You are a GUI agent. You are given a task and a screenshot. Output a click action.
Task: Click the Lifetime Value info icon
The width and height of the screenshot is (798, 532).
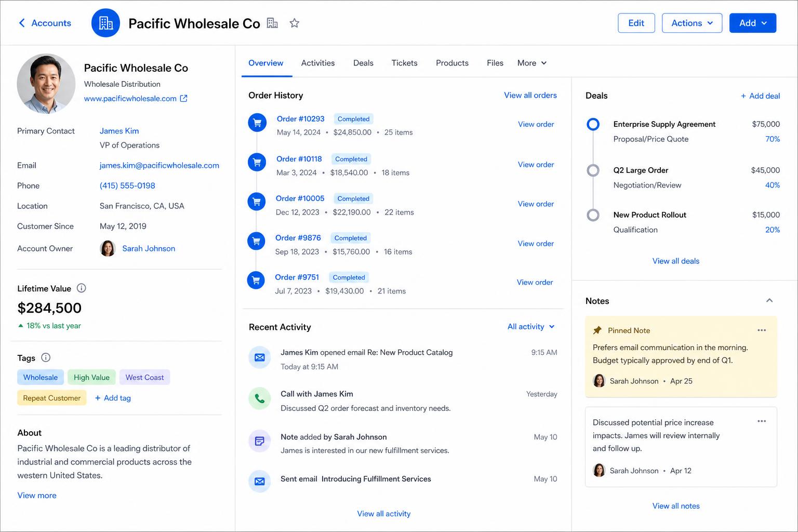81,288
